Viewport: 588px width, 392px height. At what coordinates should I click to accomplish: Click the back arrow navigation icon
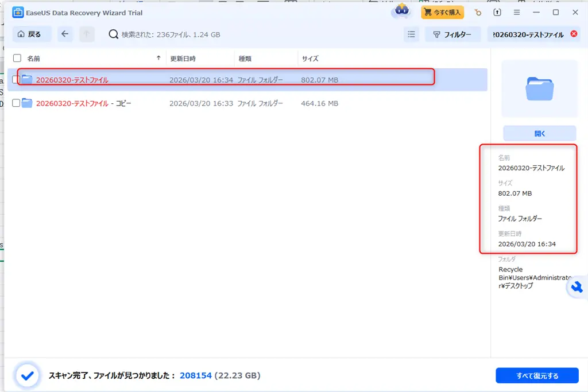pos(65,34)
